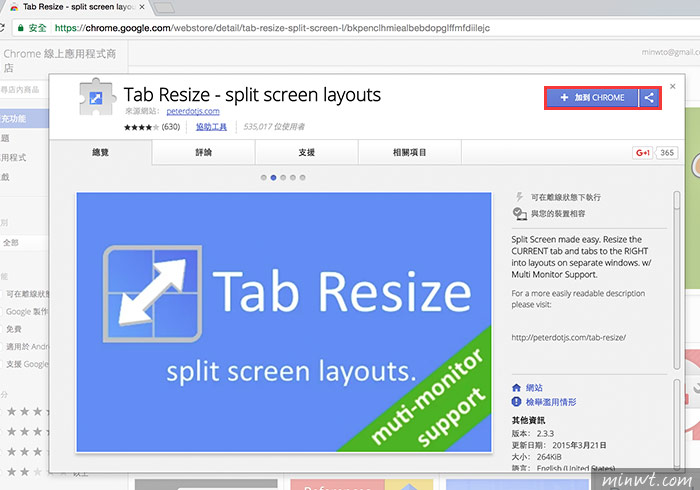Click the browser address bar URL
The height and width of the screenshot is (490, 700).
(x=272, y=28)
